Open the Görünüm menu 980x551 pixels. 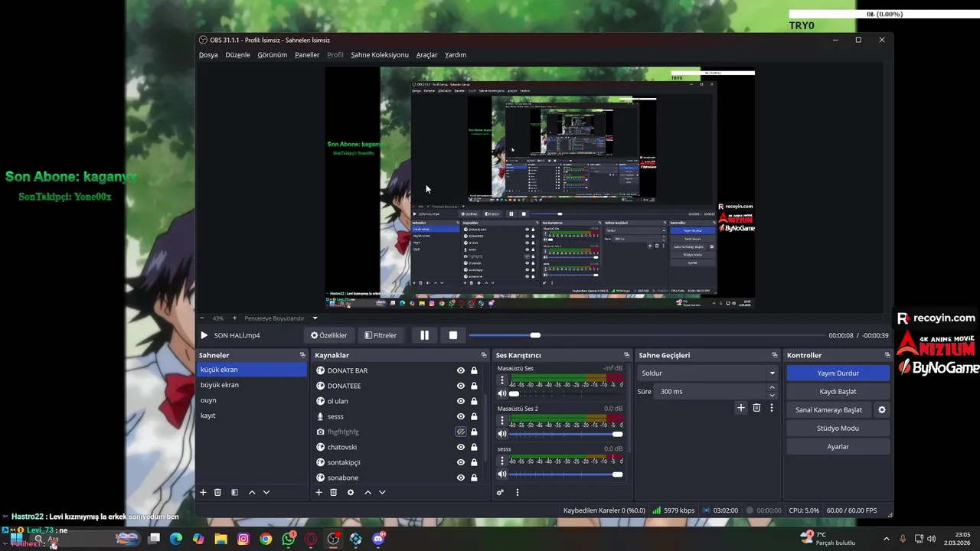point(272,55)
